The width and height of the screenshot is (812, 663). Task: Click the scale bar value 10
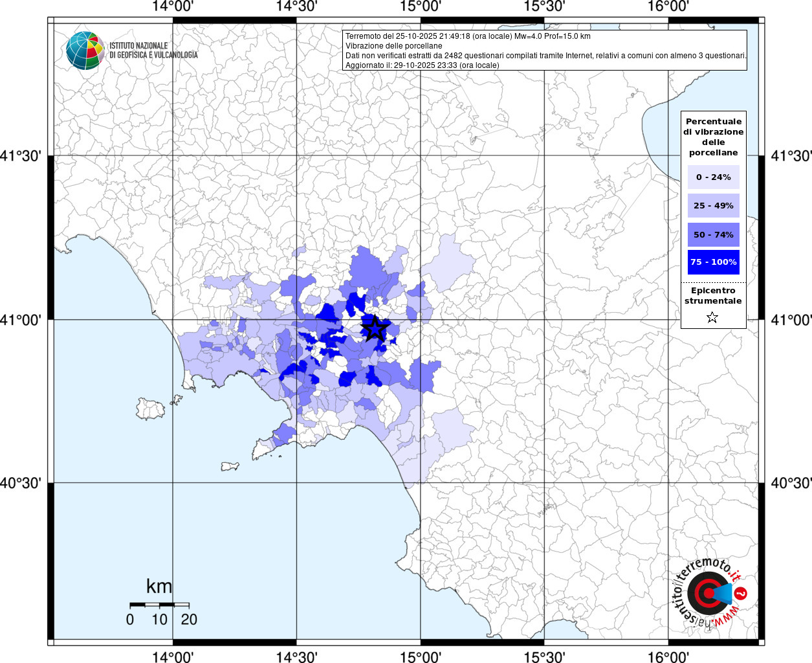click(x=159, y=620)
